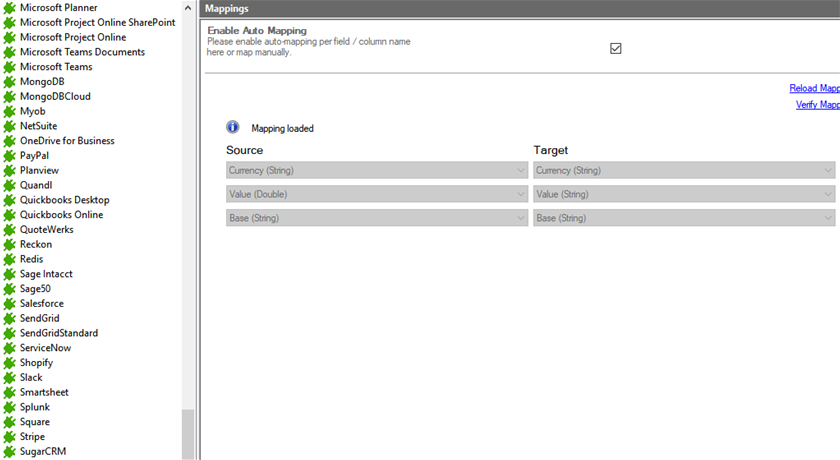Open the Source Currency (String) dropdown

(377, 171)
